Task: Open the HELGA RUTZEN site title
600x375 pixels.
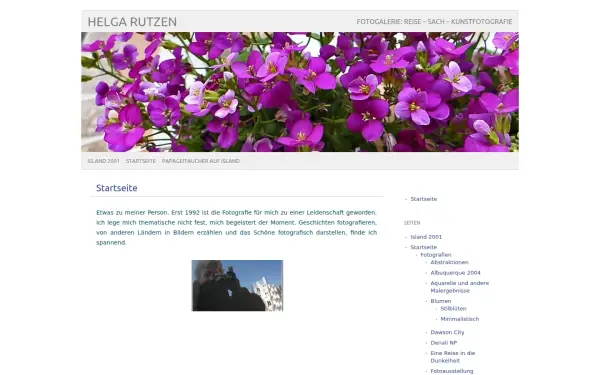Action: [x=132, y=22]
